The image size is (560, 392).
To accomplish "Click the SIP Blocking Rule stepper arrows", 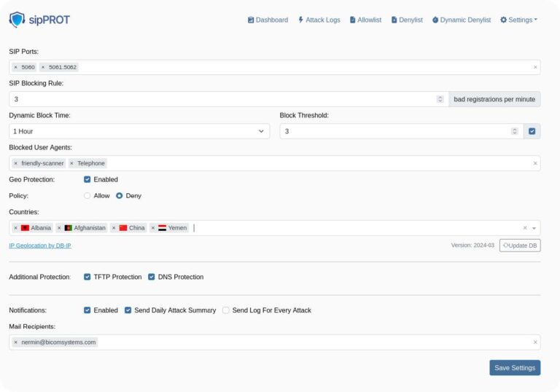I will (x=440, y=99).
